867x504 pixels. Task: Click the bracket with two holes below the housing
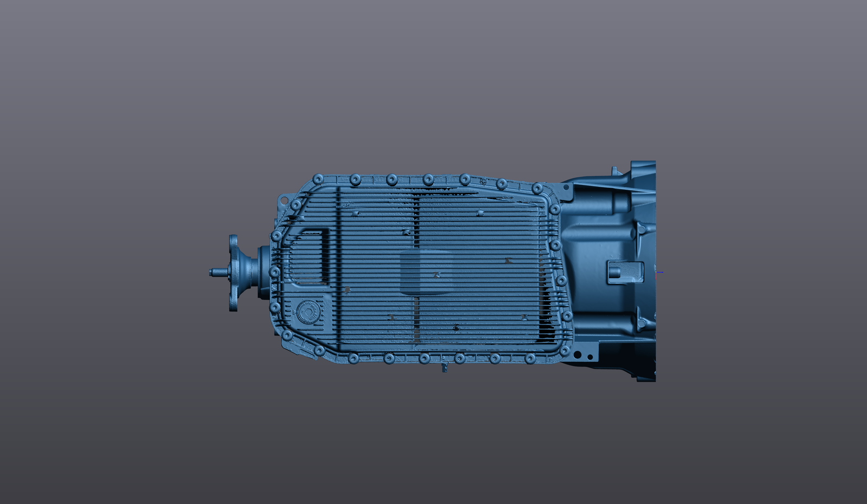tap(583, 354)
